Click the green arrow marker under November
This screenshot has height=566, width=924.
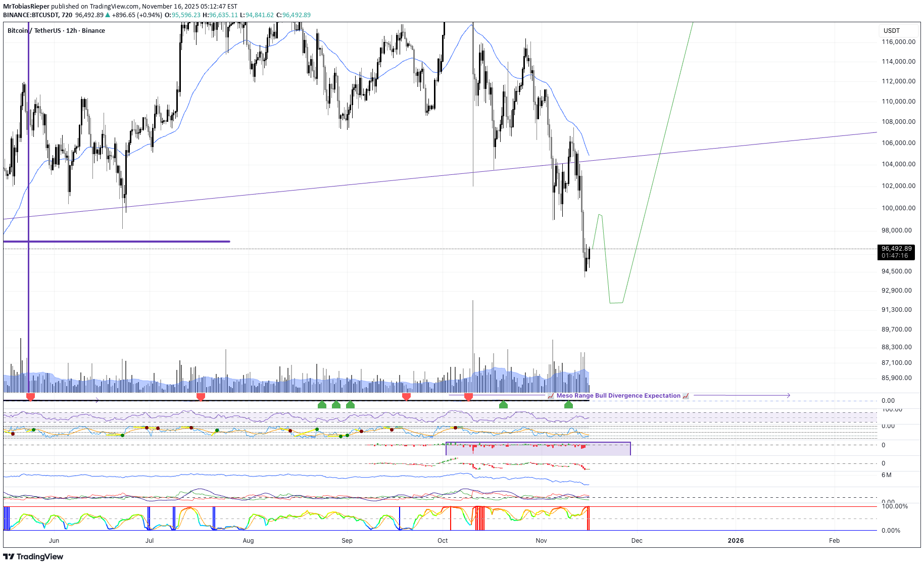click(569, 404)
